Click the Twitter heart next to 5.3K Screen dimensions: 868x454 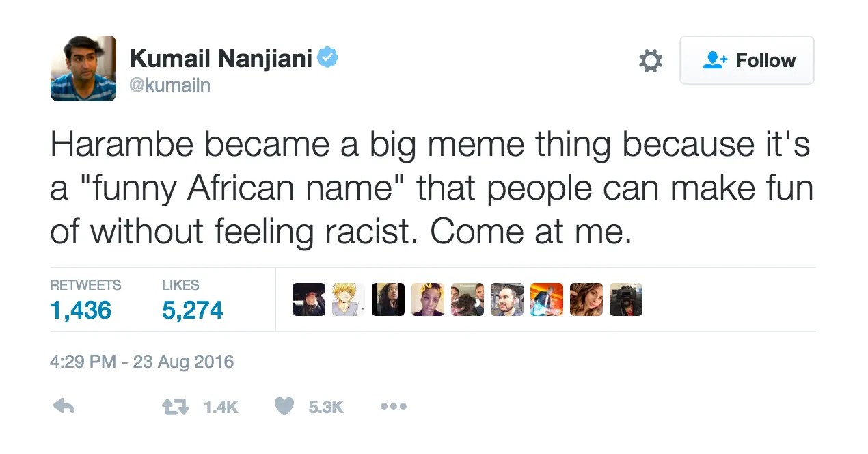pos(284,405)
